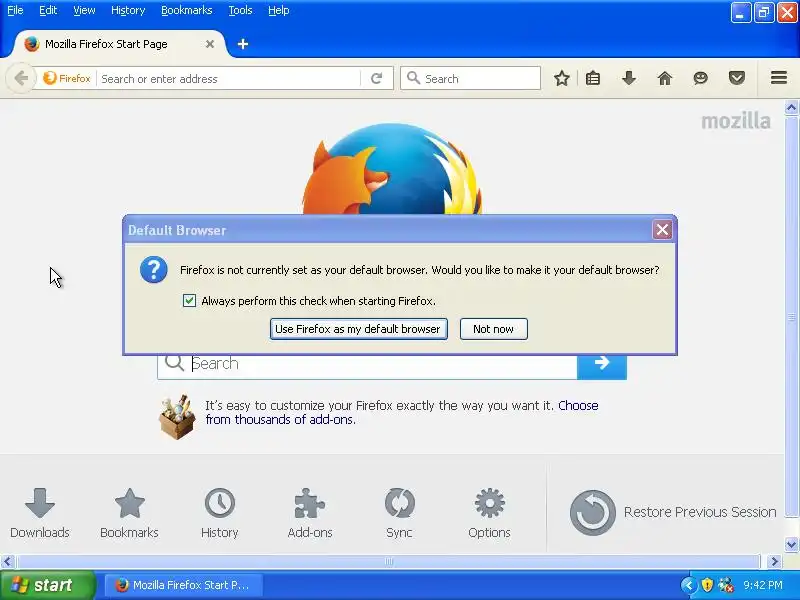Click the vertical scrollbar down arrow
Screen dimensions: 800x600
point(791,544)
